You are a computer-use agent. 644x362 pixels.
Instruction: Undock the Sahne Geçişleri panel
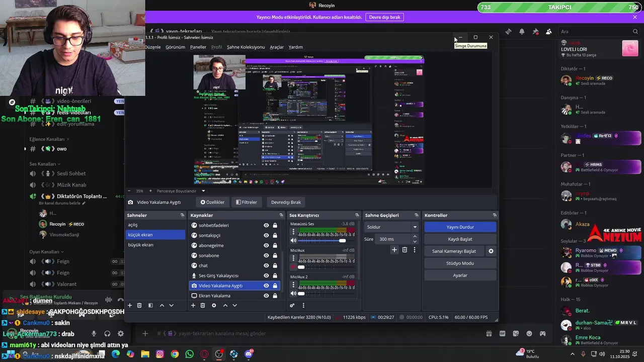point(417,215)
